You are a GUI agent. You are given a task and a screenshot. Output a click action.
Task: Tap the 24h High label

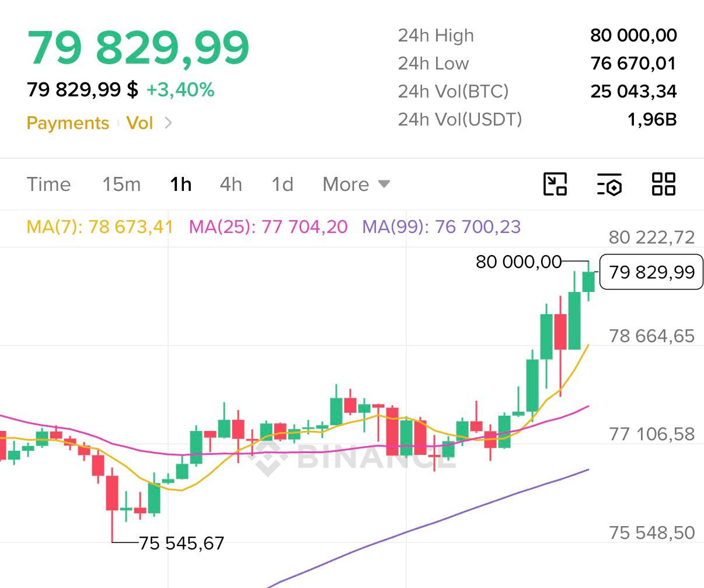coord(436,36)
